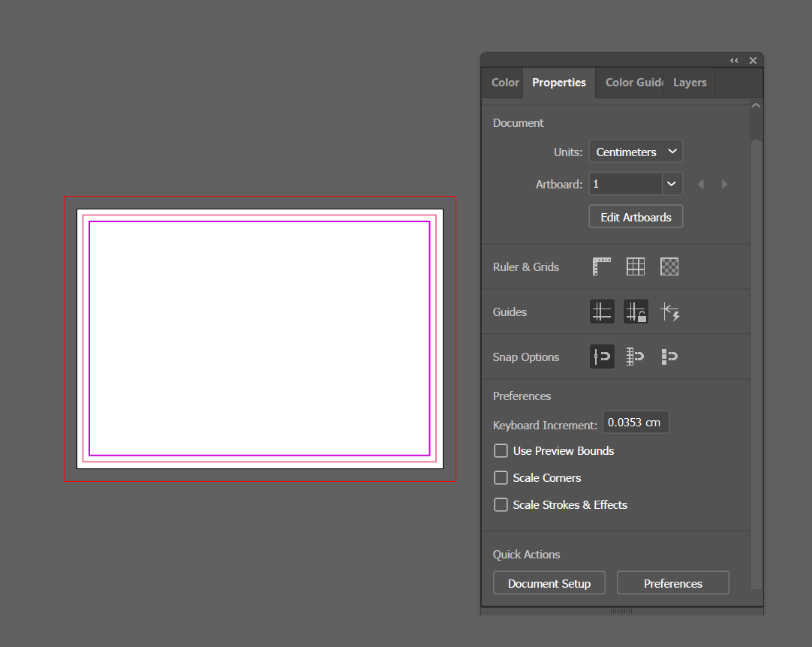
Task: Select the Keyboard Increment value field
Action: point(636,422)
